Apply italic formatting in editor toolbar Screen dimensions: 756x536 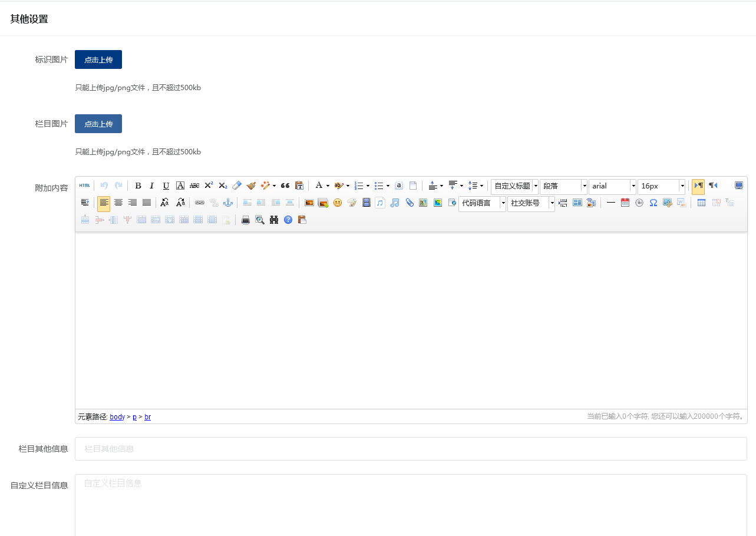point(152,186)
